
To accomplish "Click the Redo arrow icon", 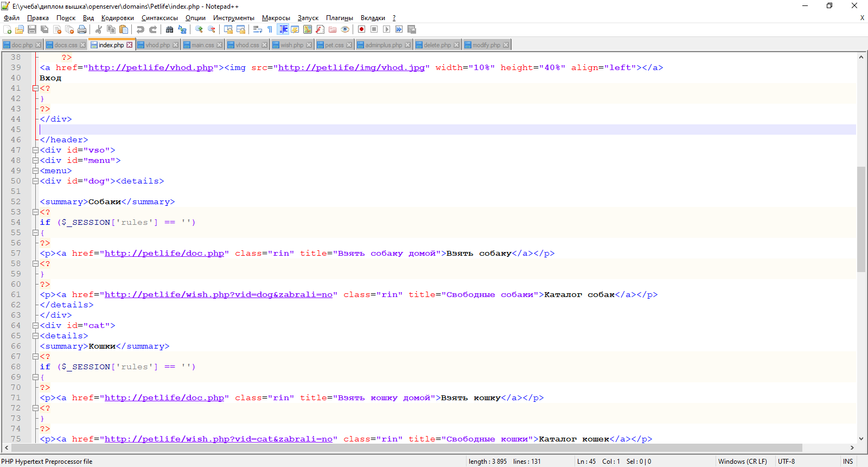I will click(x=153, y=29).
